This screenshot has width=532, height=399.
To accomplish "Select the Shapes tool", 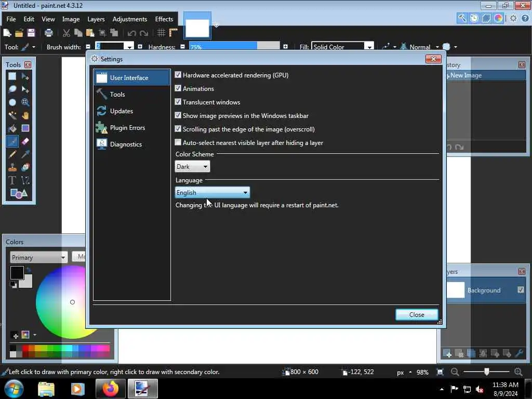I will click(x=19, y=193).
